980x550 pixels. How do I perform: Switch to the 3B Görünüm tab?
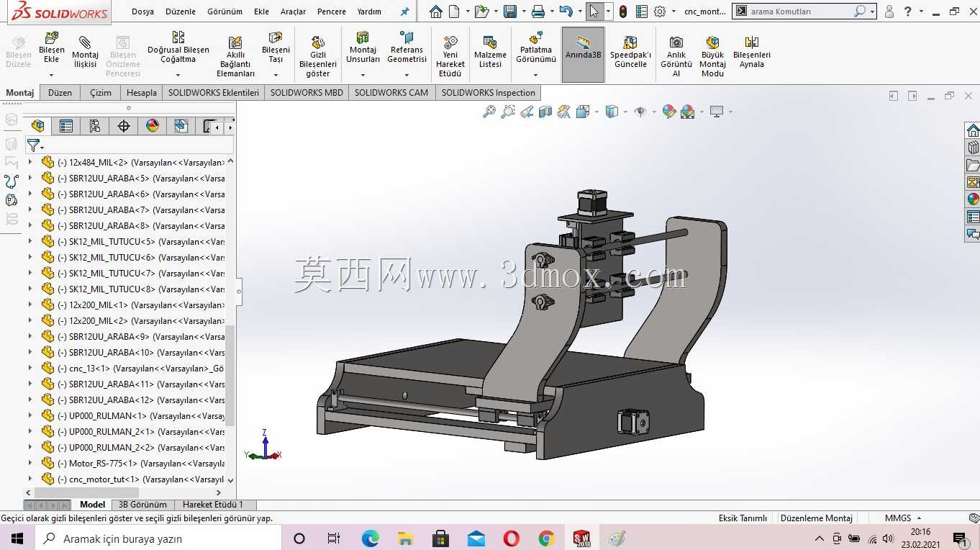click(x=142, y=505)
